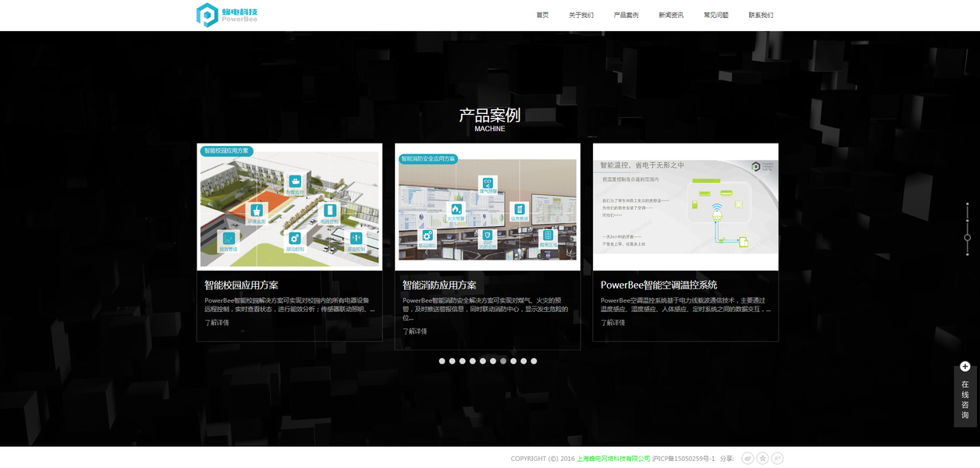The image size is (980, 468).
Task: Open the 产品案例 menu item
Action: [x=626, y=15]
